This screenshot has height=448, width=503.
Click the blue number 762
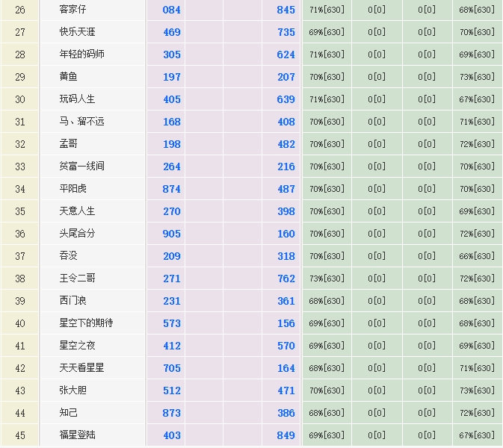coord(286,279)
